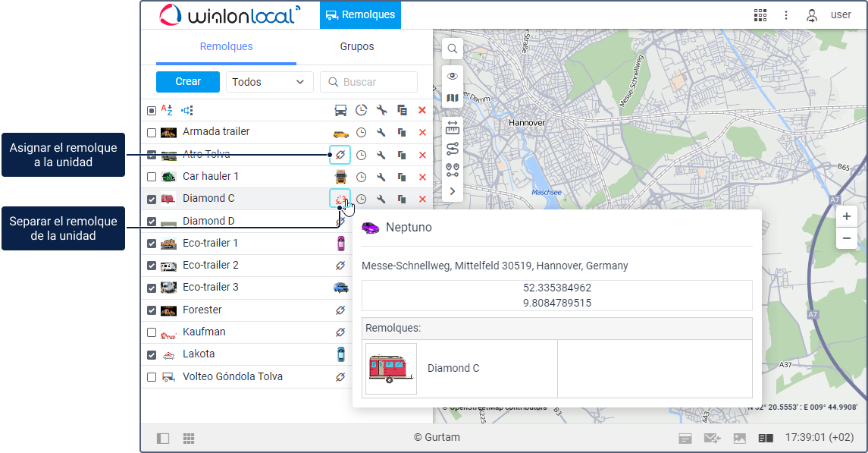Switch to the Grupos tab

tap(356, 46)
